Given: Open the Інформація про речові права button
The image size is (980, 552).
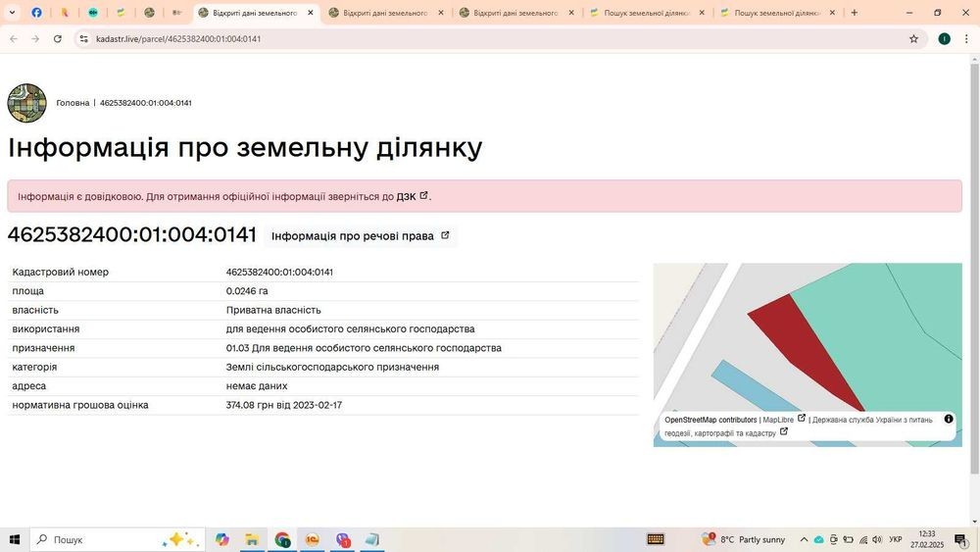Looking at the screenshot, I should click(361, 236).
